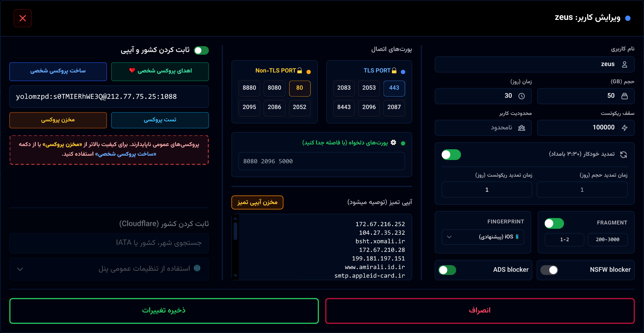Click the scroll down arrow of IP list

click(235, 276)
